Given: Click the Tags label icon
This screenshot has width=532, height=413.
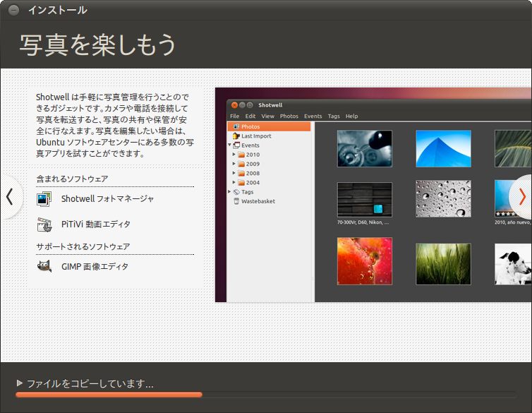Looking at the screenshot, I should pos(236,192).
